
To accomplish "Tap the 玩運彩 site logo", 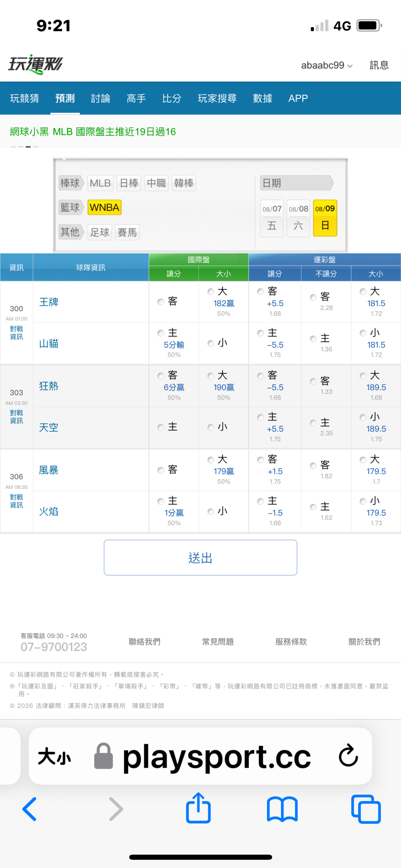I will [x=36, y=65].
